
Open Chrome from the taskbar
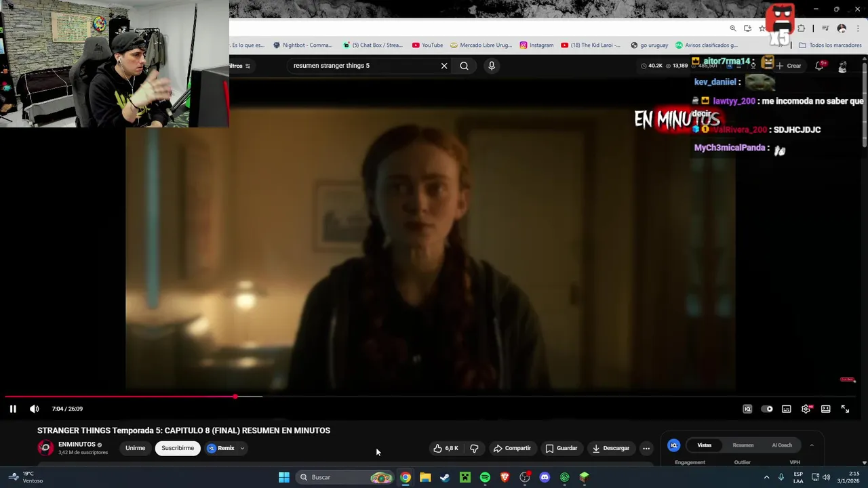[405, 477]
